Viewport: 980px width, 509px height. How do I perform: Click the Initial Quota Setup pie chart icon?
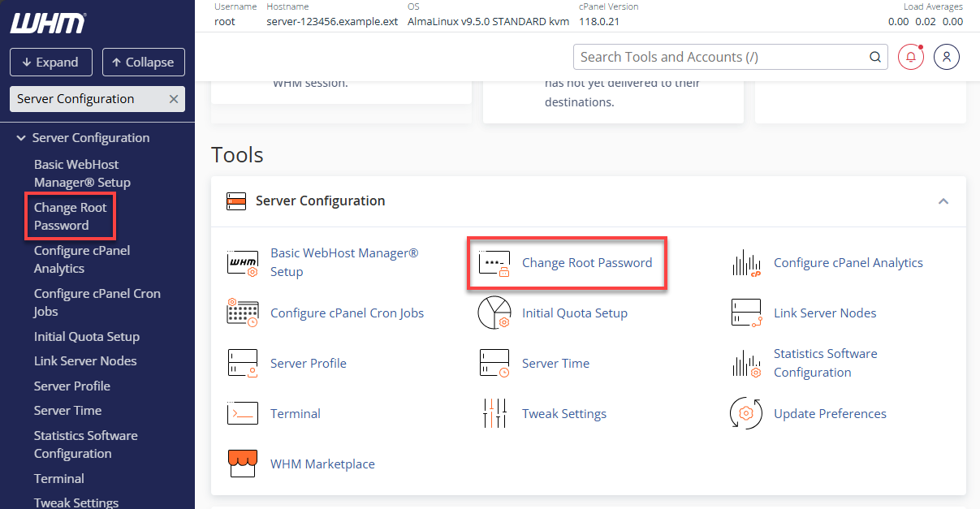point(495,313)
